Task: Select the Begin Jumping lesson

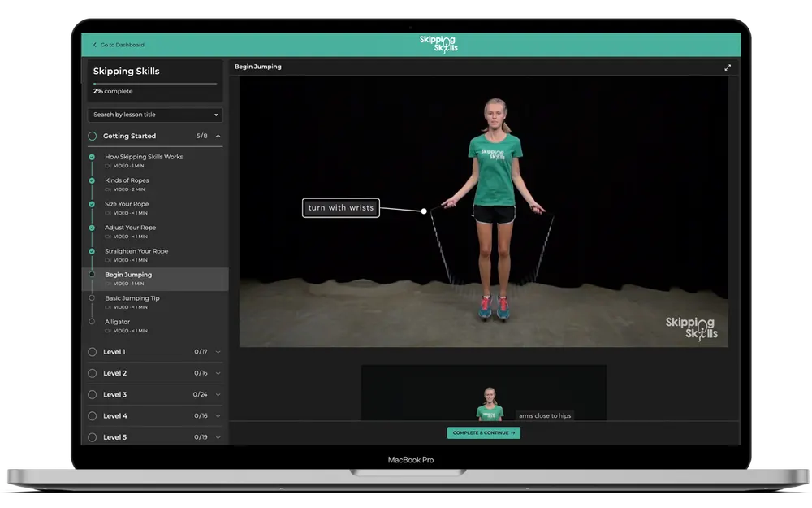Action: tap(155, 279)
